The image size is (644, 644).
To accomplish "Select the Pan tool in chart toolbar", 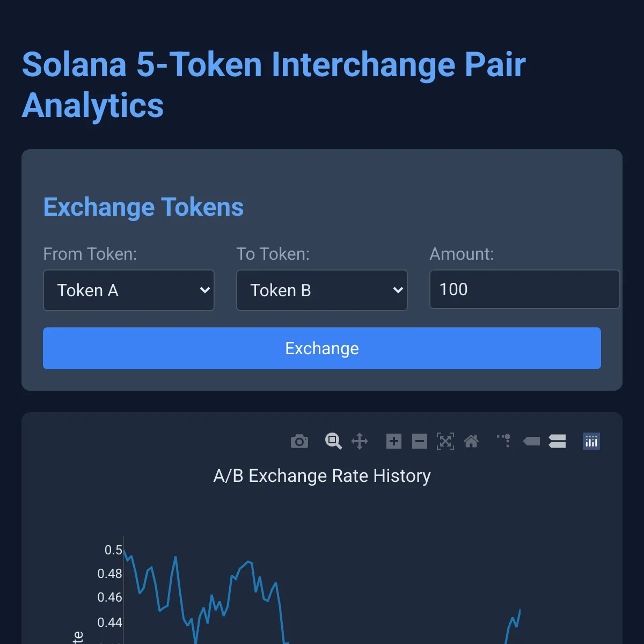I will [360, 442].
